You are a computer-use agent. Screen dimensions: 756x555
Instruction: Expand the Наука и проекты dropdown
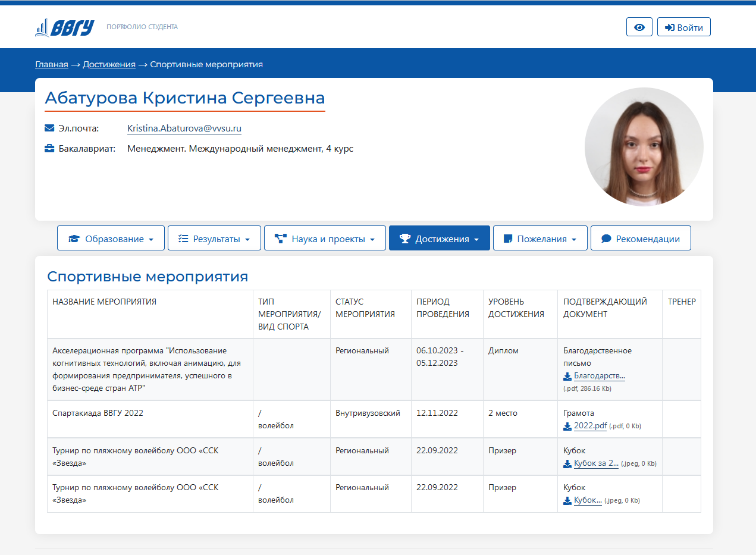[x=325, y=239]
